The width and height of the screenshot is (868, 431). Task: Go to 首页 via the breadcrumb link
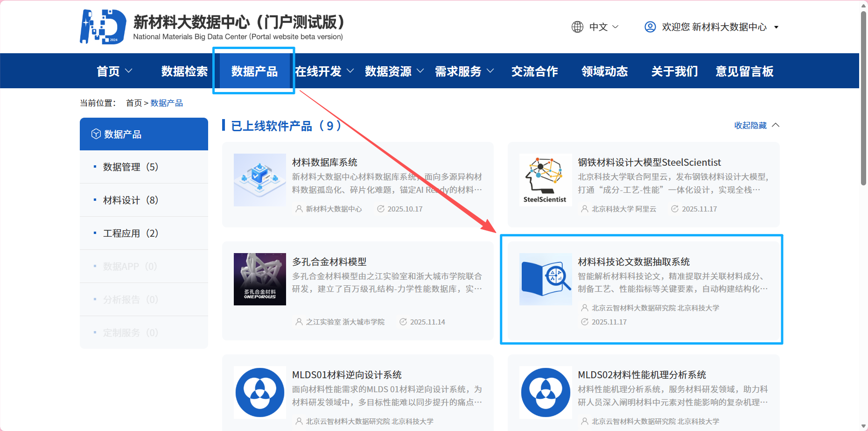[x=133, y=103]
